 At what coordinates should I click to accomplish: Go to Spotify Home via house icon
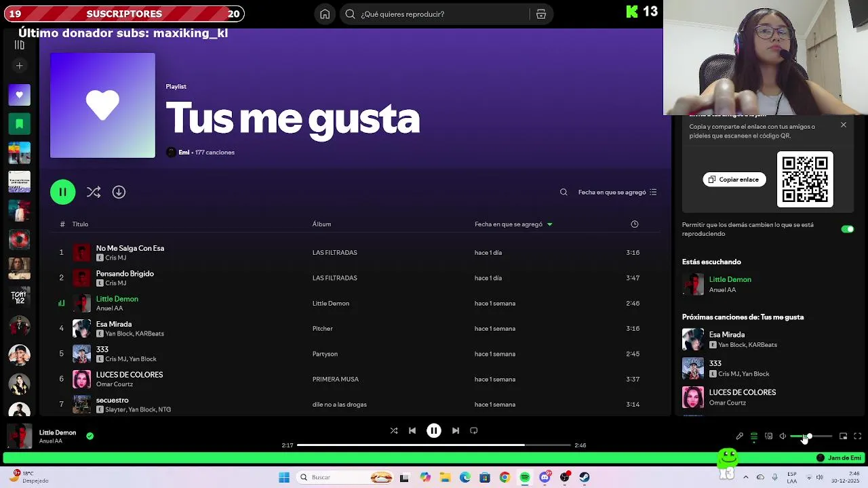pyautogui.click(x=325, y=14)
